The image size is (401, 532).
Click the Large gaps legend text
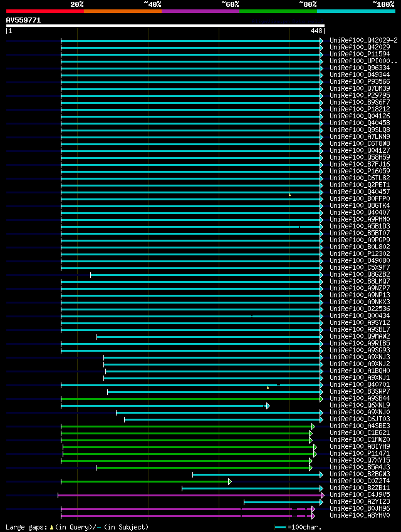click(77, 527)
